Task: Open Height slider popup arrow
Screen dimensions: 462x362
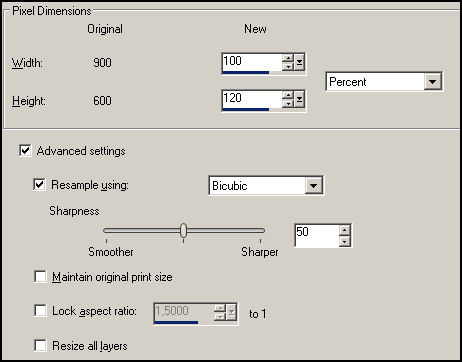Action: coord(299,99)
